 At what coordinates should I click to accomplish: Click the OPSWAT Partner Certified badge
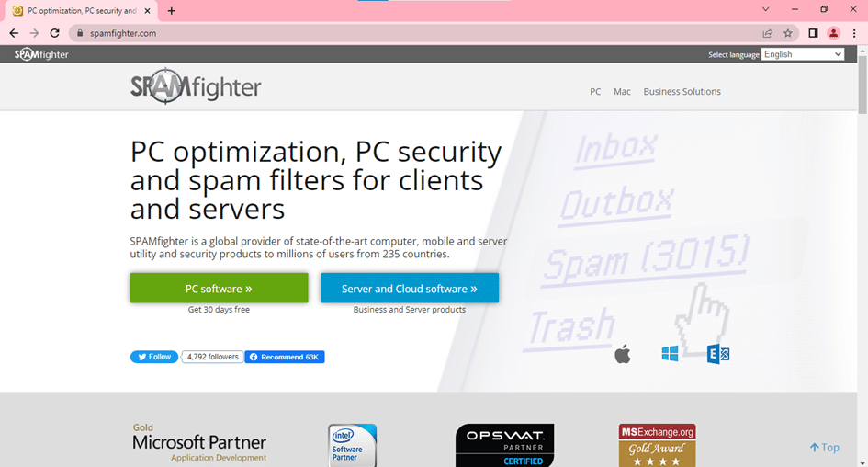[504, 445]
